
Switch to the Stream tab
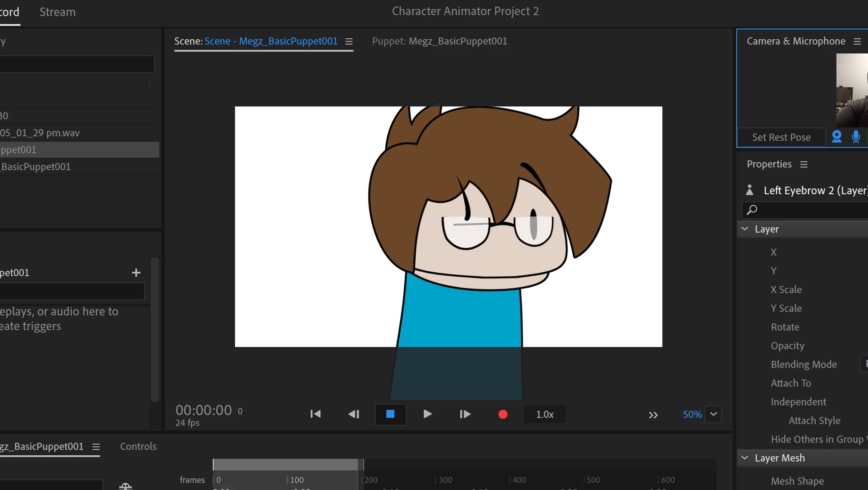click(x=57, y=12)
